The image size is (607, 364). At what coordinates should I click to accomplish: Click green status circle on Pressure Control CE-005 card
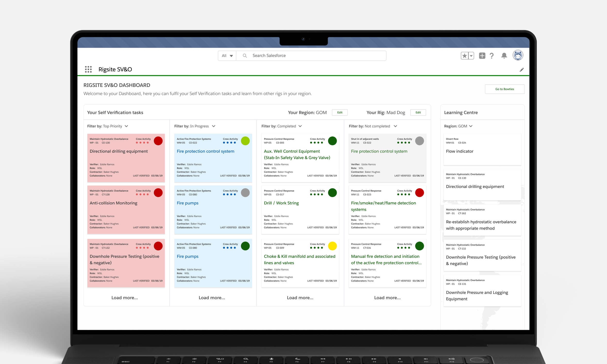tap(332, 141)
